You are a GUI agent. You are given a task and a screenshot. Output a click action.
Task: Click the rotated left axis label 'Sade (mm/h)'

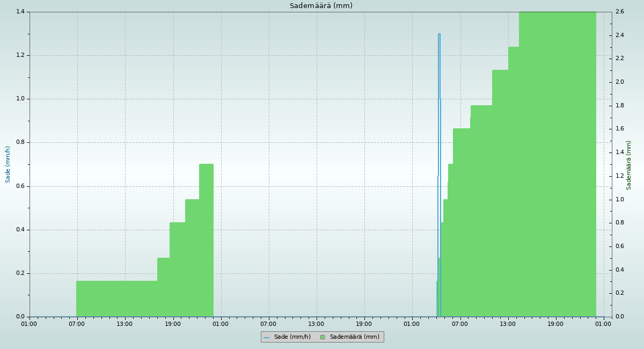(x=8, y=164)
